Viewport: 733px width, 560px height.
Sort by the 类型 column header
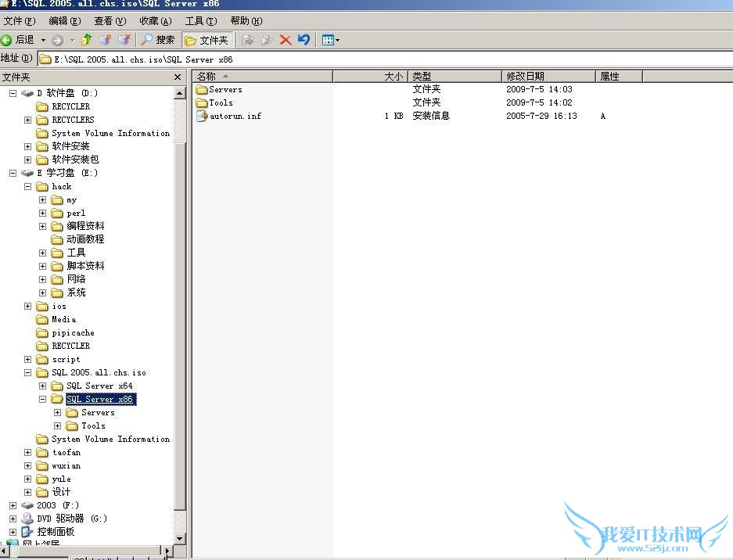455,76
